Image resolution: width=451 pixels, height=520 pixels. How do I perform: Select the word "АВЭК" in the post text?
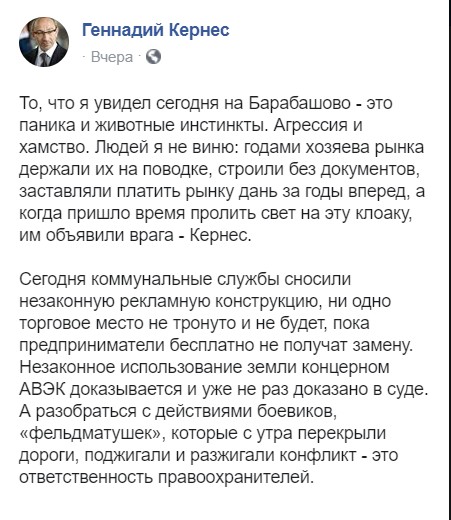point(43,389)
